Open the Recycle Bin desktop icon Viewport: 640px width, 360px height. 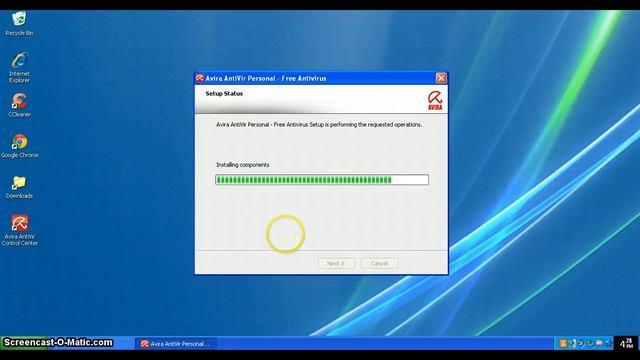[19, 24]
